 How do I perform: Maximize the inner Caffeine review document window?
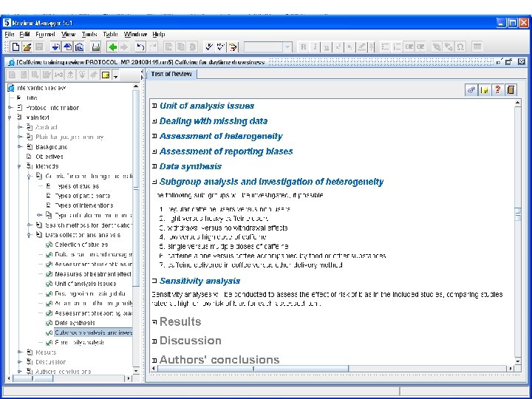click(509, 62)
